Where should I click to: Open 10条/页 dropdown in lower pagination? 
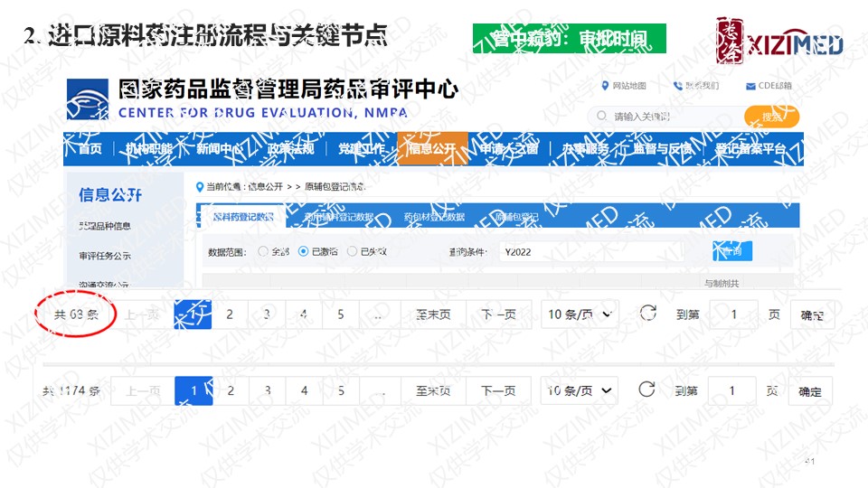(579, 390)
